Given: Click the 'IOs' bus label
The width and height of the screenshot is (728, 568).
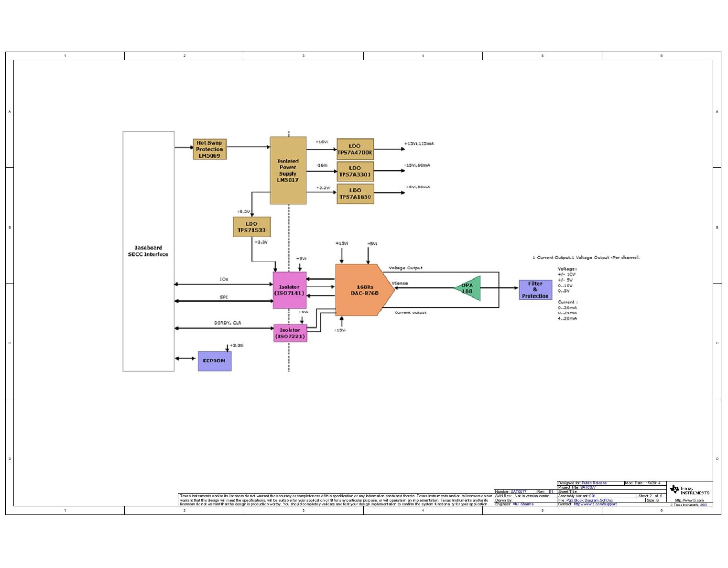Looking at the screenshot, I should click(x=224, y=279).
